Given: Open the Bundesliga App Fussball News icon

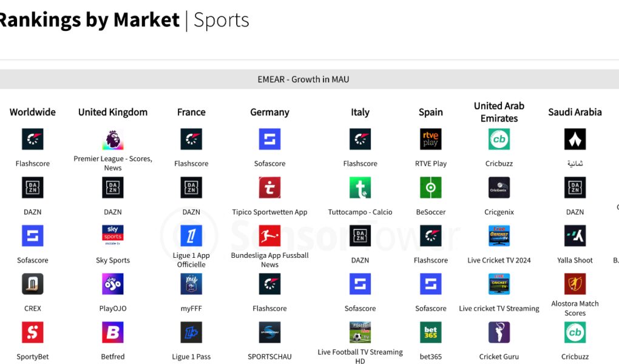Looking at the screenshot, I should [x=269, y=235].
